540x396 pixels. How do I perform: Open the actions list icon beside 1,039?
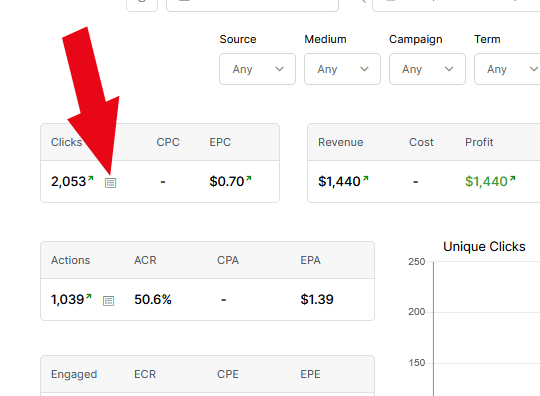click(x=108, y=301)
